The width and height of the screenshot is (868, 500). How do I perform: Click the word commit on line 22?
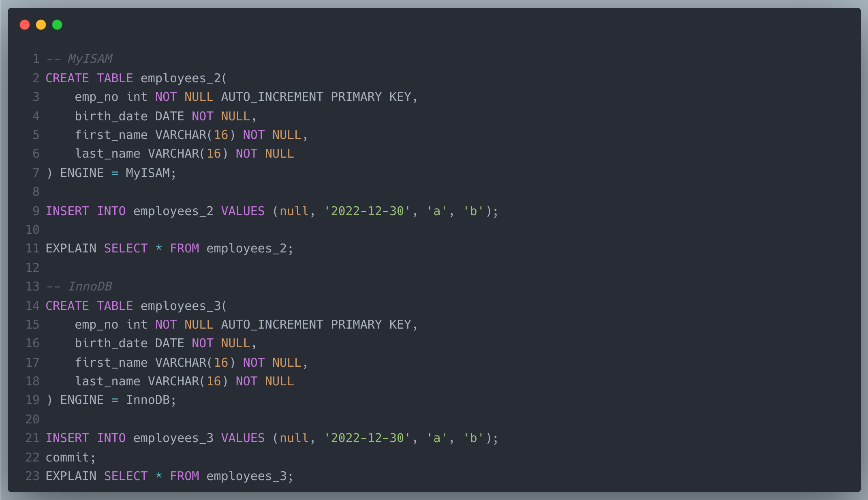point(67,457)
